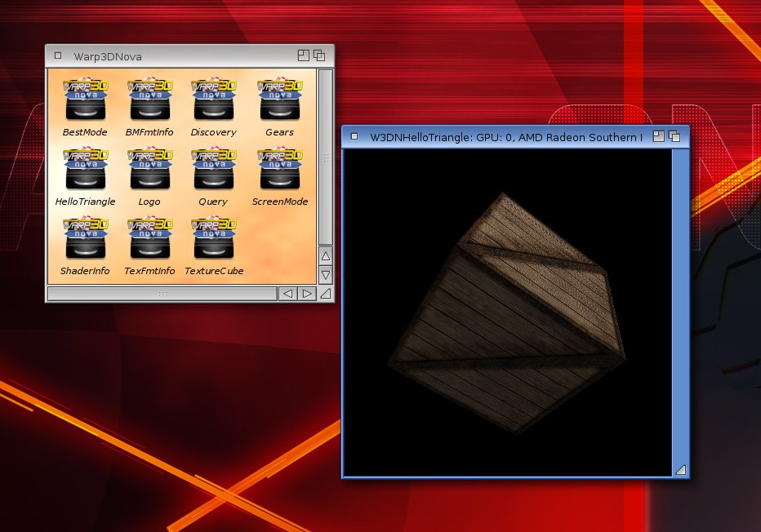Pick the Query program icon

coord(214,168)
